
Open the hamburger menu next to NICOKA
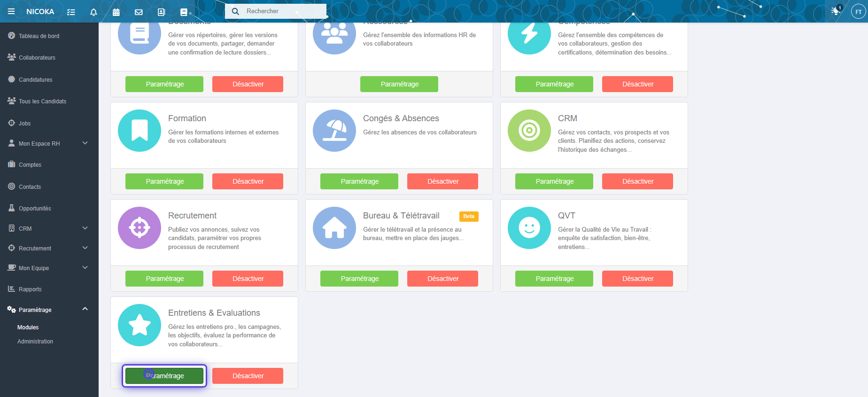point(11,11)
